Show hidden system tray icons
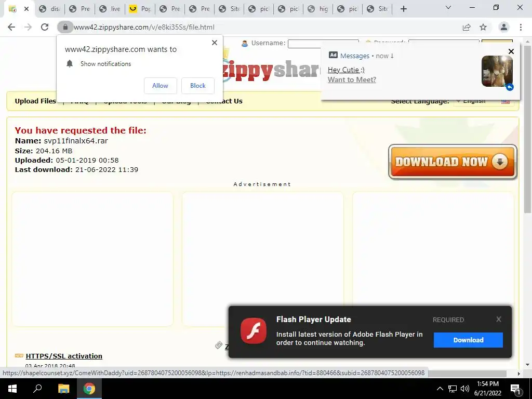 pyautogui.click(x=440, y=389)
